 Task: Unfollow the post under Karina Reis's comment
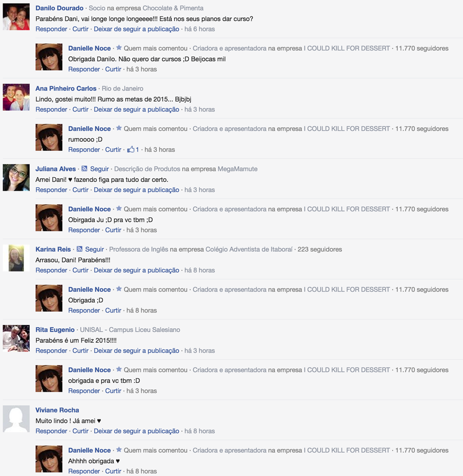[x=137, y=270]
